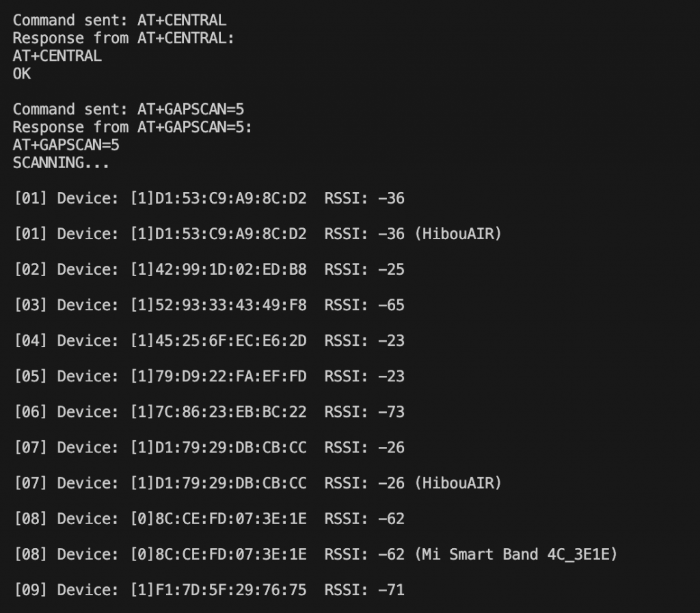This screenshot has height=613, width=700.
Task: Click the HibouAIR label on device [07]
Action: click(x=458, y=483)
